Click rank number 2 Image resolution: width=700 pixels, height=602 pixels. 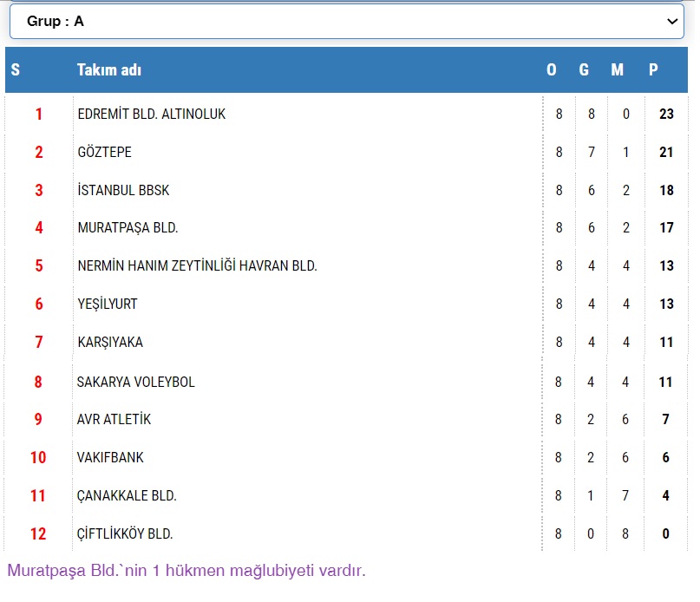[x=39, y=153]
